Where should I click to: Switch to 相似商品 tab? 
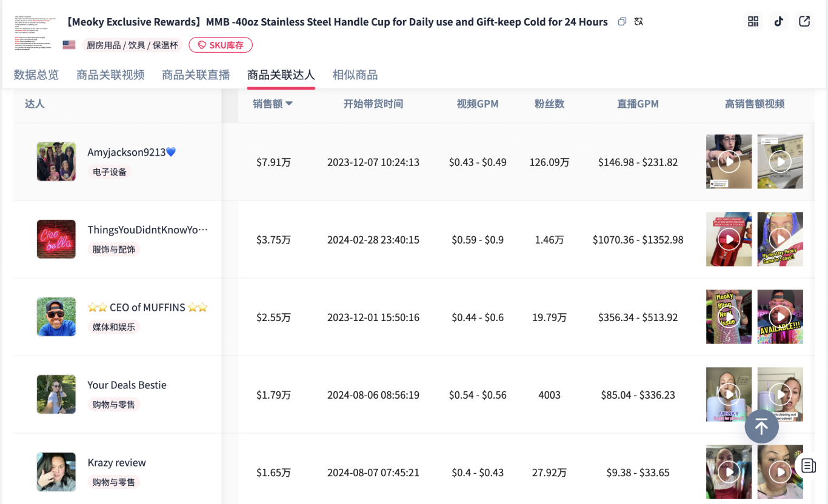pyautogui.click(x=355, y=75)
